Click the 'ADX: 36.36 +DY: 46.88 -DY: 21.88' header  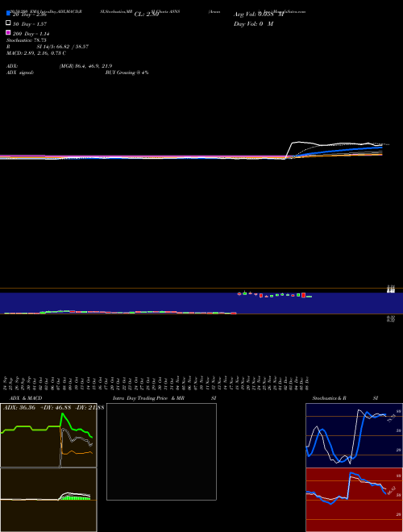(53, 407)
